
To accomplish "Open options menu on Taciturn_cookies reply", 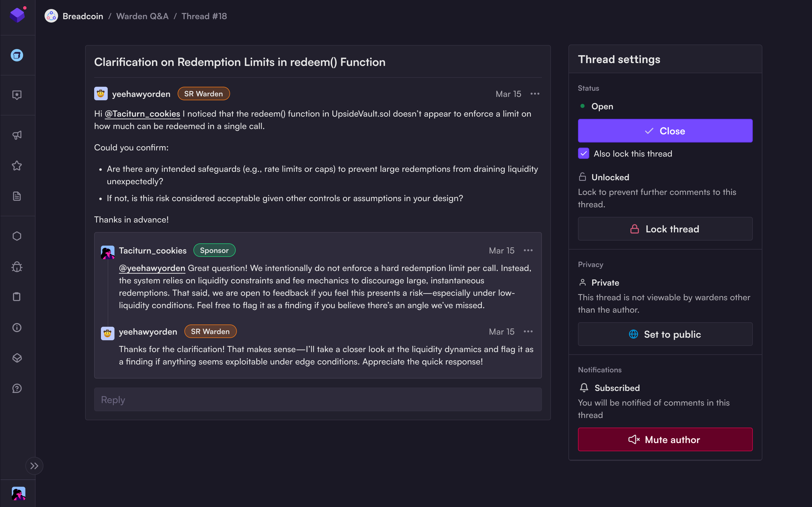I will [x=528, y=250].
